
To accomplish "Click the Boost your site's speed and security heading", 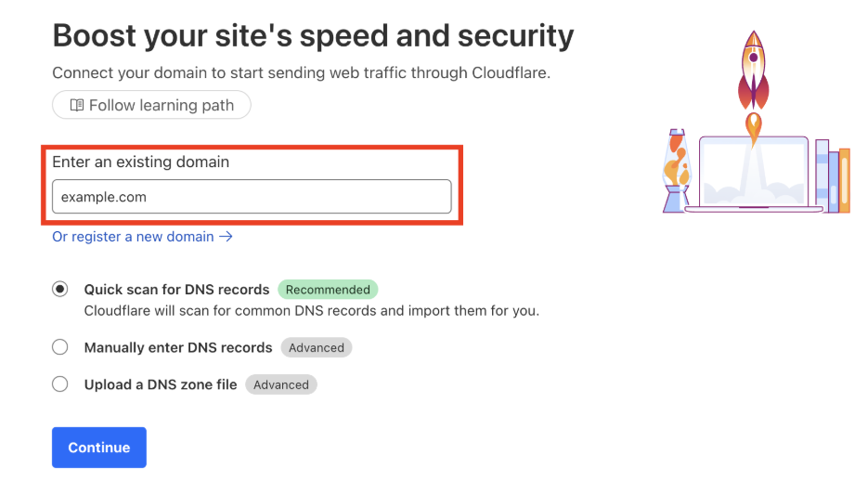I will (x=313, y=36).
